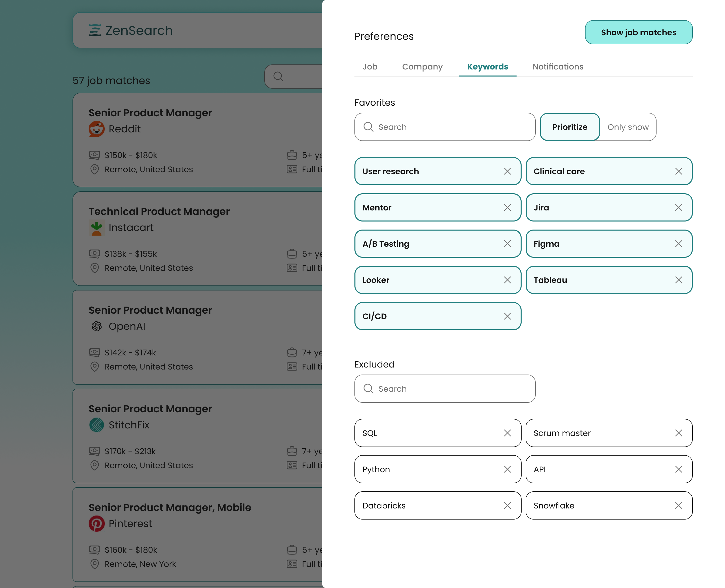The height and width of the screenshot is (588, 725).
Task: Click the search icon in Excluded field
Action: (369, 388)
